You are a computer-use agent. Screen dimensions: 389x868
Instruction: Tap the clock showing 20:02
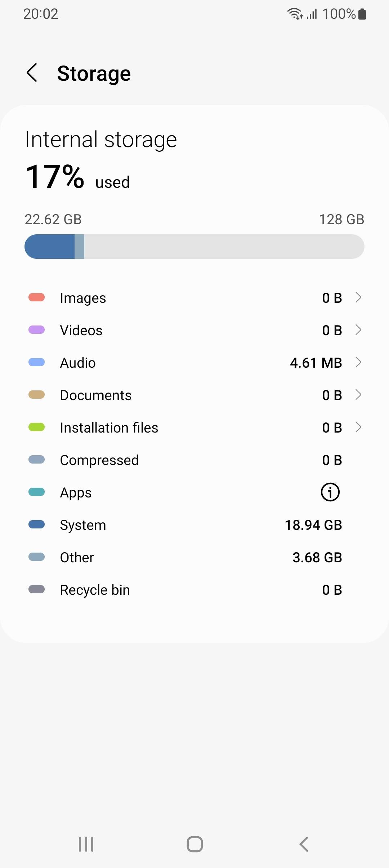(41, 14)
